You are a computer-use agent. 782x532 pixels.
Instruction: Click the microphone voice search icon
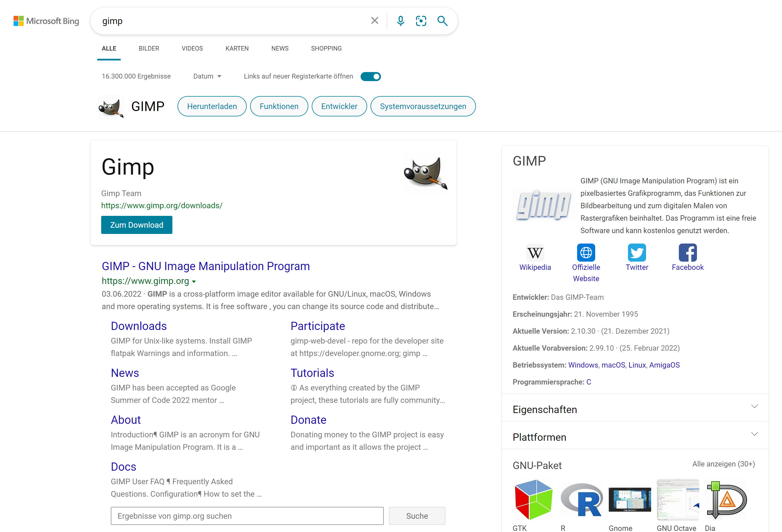400,21
